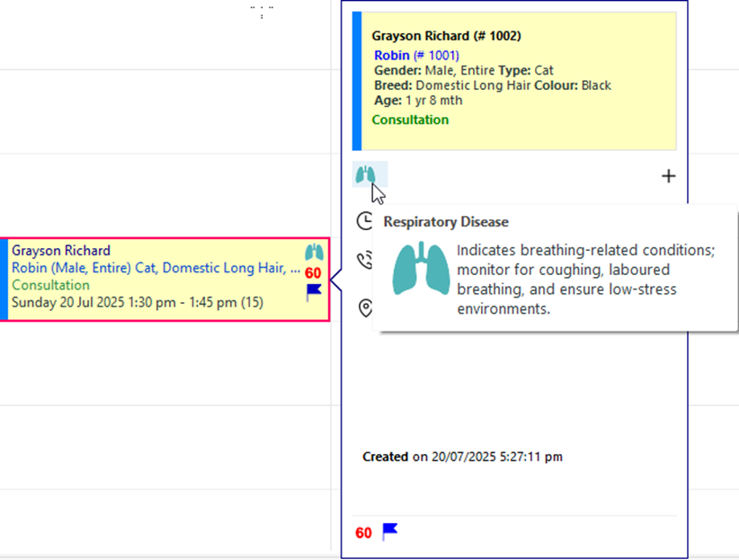This screenshot has width=739, height=560.
Task: Click Consultation text on appointment card
Action: click(50, 285)
